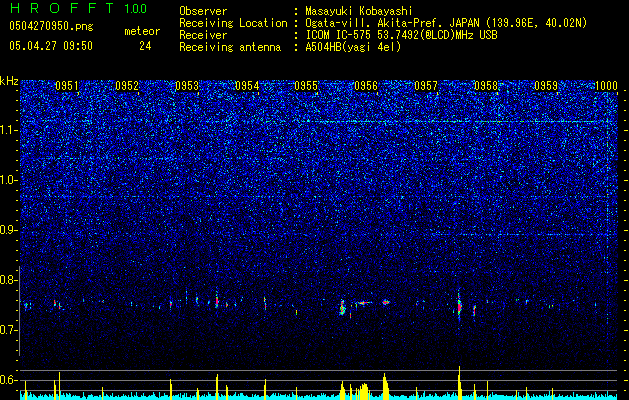The image size is (629, 400).
Task: Click the 0.7 frequency axis label
Action: [8, 330]
